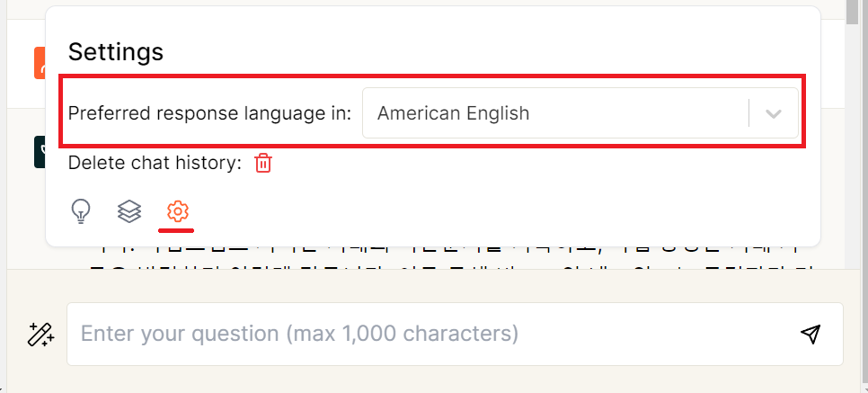Click the Delete chat history label
The image size is (868, 393).
tap(155, 163)
